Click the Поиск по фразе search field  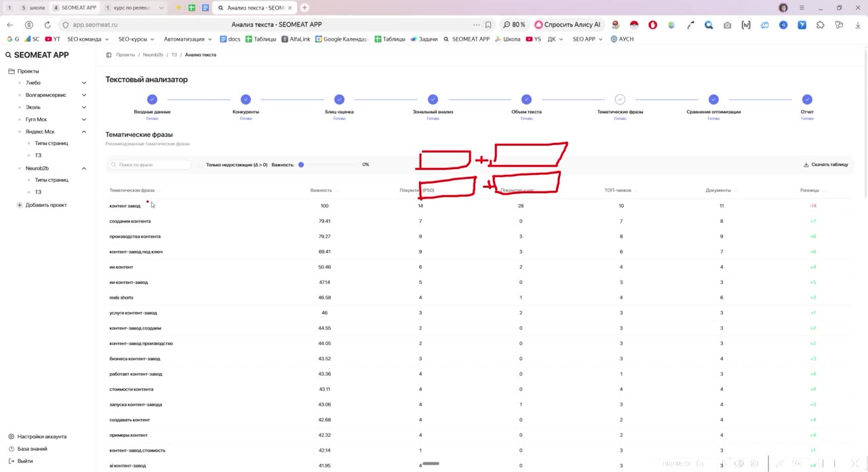tap(151, 165)
